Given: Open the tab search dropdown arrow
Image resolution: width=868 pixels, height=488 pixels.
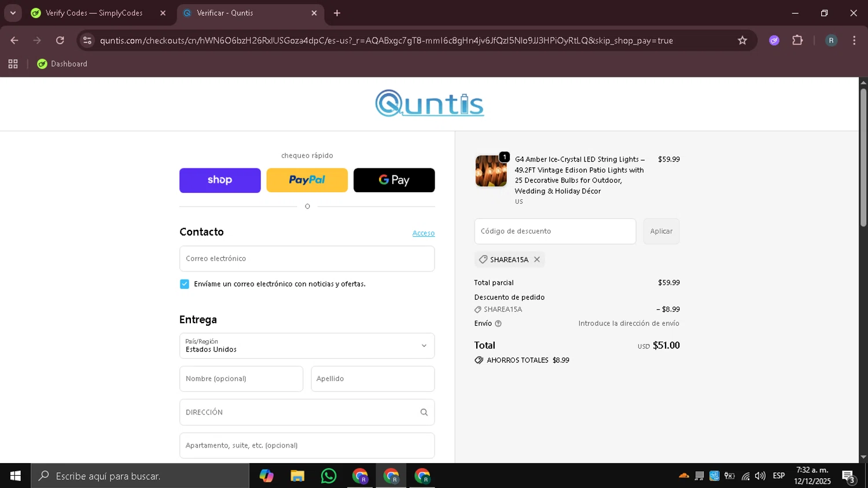Looking at the screenshot, I should point(13,13).
